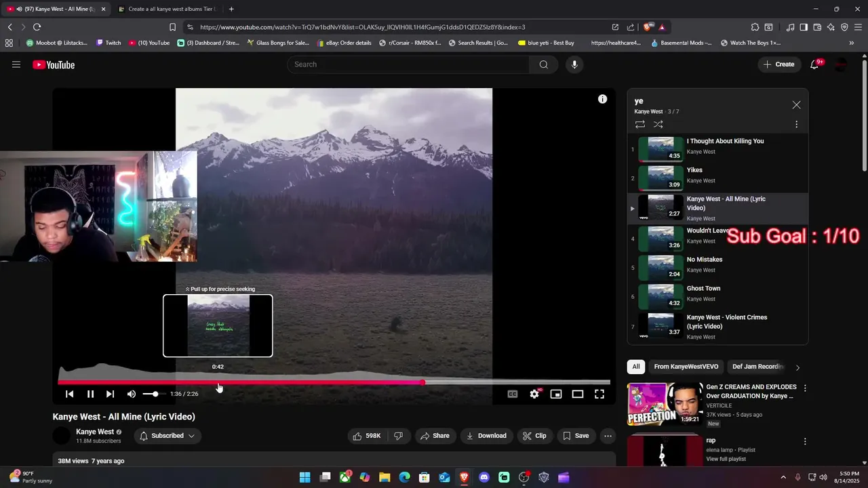Viewport: 868px width, 488px height.
Task: Open options for rap playlist
Action: click(805, 441)
